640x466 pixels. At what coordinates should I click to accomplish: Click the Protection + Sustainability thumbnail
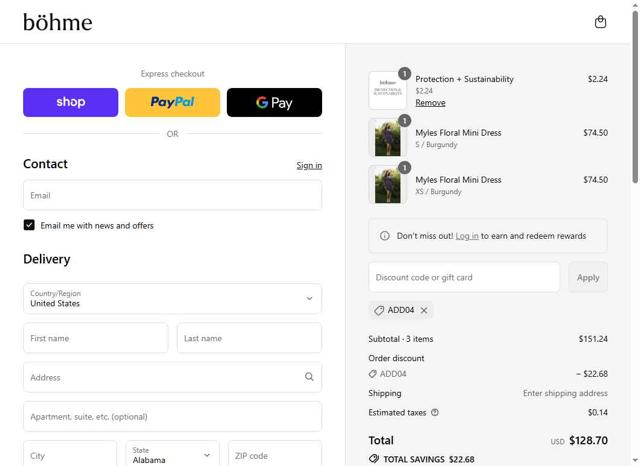(x=387, y=91)
